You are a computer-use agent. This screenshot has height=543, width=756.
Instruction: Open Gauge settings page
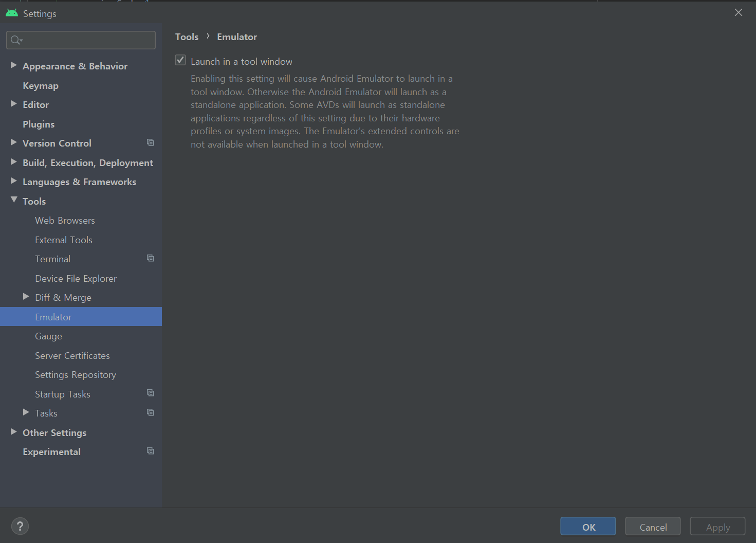coord(48,336)
